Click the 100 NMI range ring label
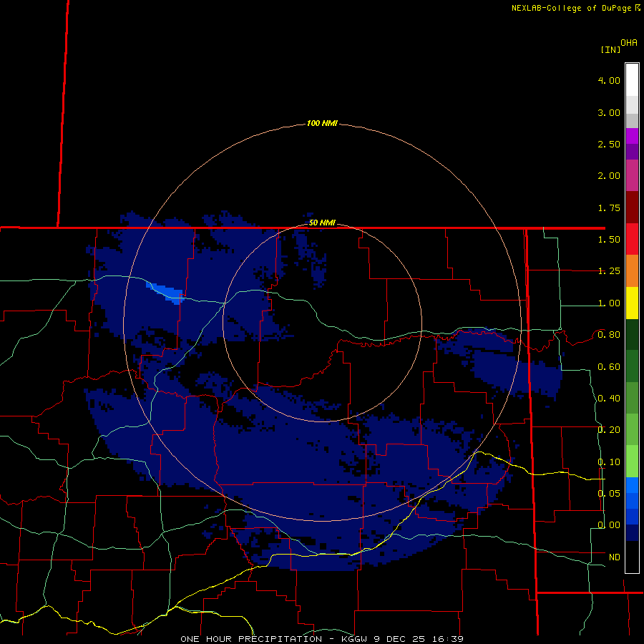 [x=322, y=123]
